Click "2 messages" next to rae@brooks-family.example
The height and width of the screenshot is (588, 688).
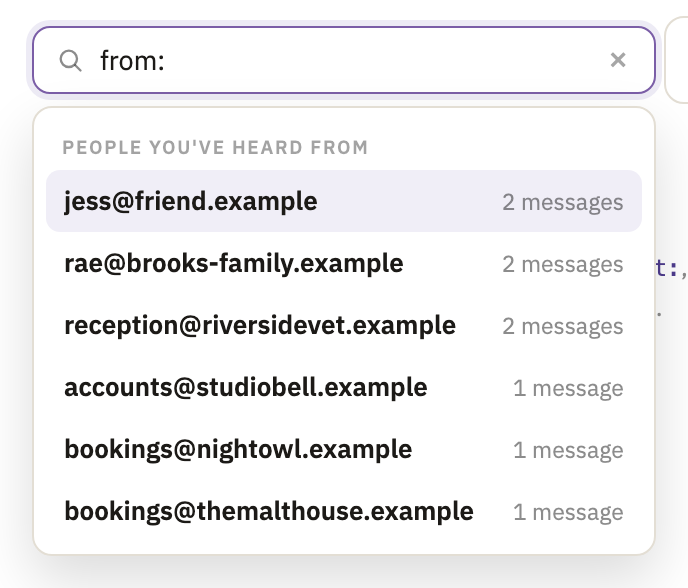pyautogui.click(x=563, y=264)
